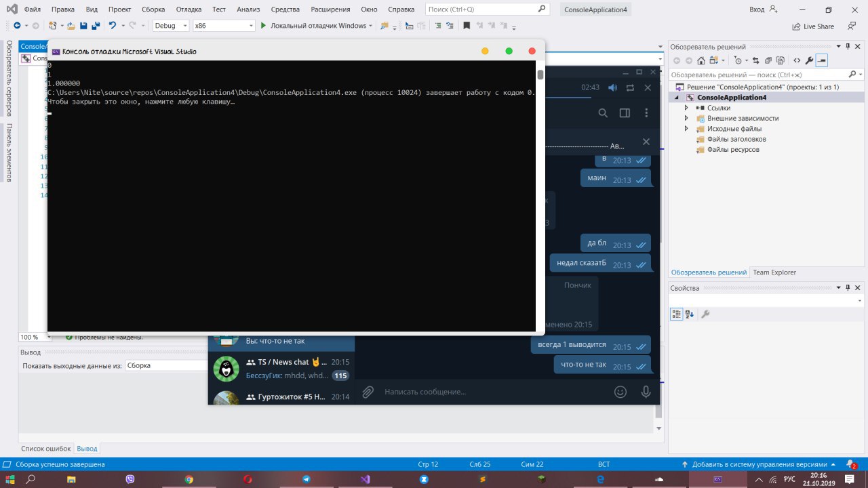Viewport: 868px width, 488px height.
Task: Switch to 'Список ошибок' tab
Action: pyautogui.click(x=46, y=449)
